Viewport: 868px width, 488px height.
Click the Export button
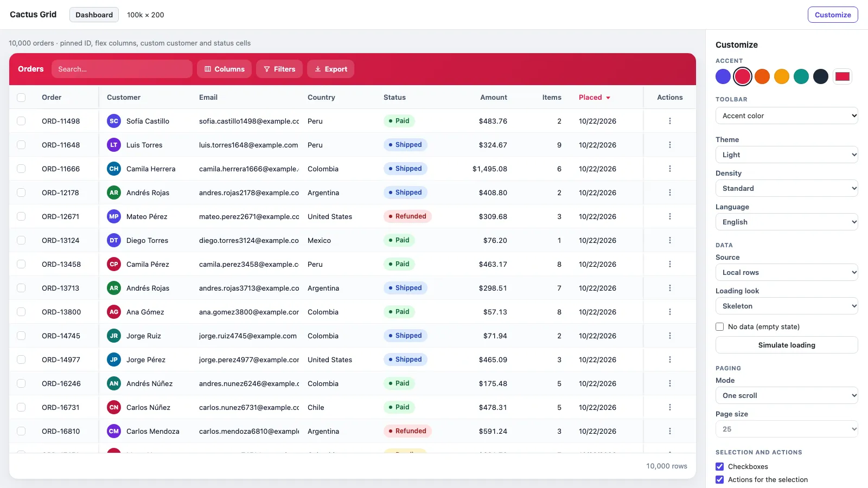coord(330,69)
